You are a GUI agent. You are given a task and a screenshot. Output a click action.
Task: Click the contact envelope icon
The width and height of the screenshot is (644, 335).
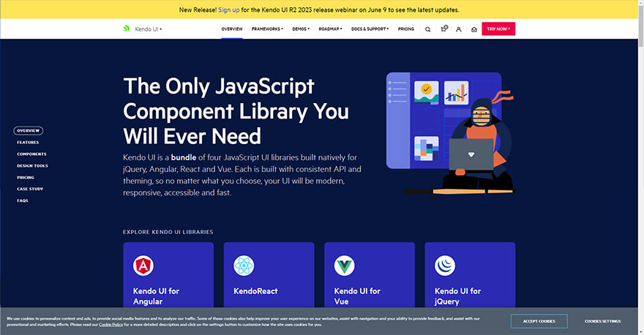[x=474, y=29]
